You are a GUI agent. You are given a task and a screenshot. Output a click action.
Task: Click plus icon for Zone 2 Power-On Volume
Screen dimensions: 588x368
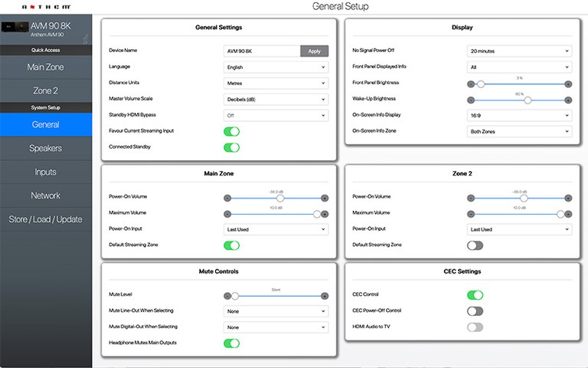[568, 198]
